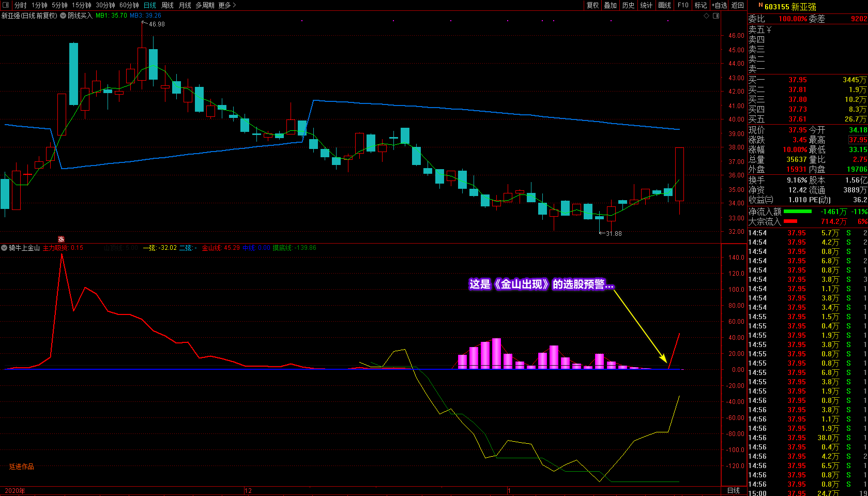Select the 15分钟 period tab
This screenshot has width=868, height=496.
pyautogui.click(x=82, y=5)
